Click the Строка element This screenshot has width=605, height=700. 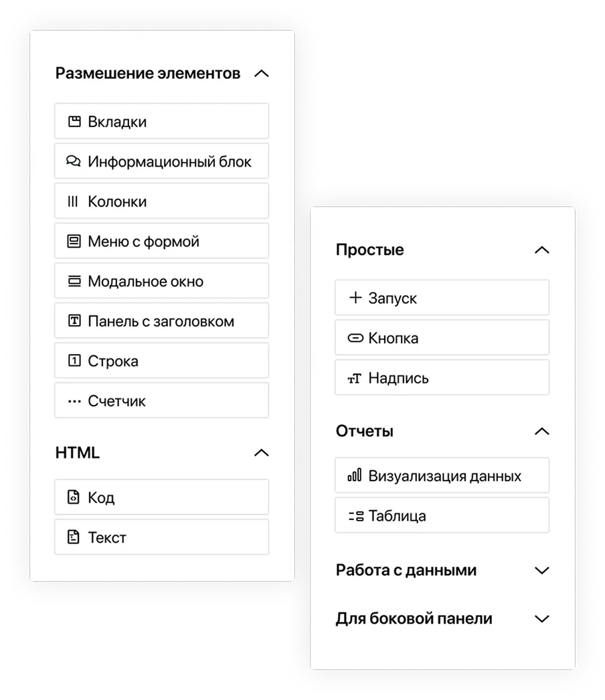point(161,360)
